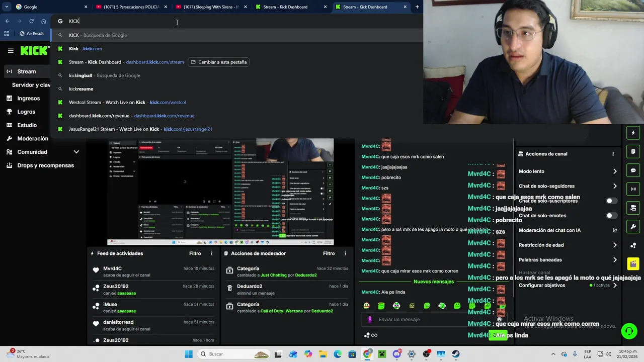This screenshot has width=644, height=362.
Task: Open the channel actions camera icon in sidebar
Action: tap(633, 208)
